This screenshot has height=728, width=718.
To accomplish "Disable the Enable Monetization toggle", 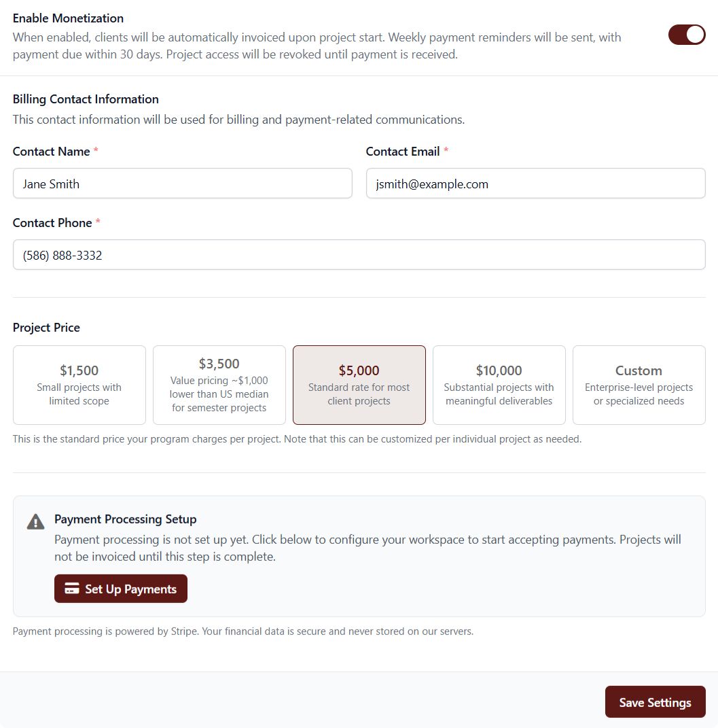I will (687, 34).
